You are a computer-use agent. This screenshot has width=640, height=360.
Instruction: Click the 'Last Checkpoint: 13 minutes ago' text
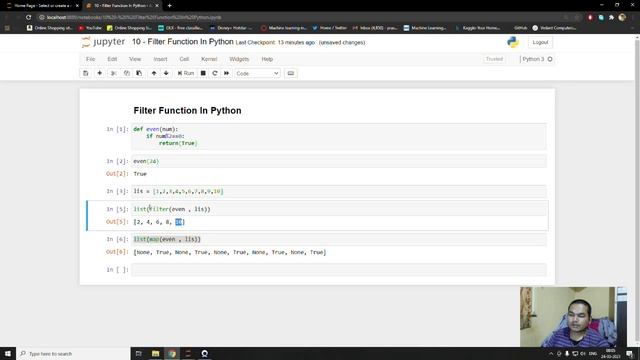tap(276, 42)
